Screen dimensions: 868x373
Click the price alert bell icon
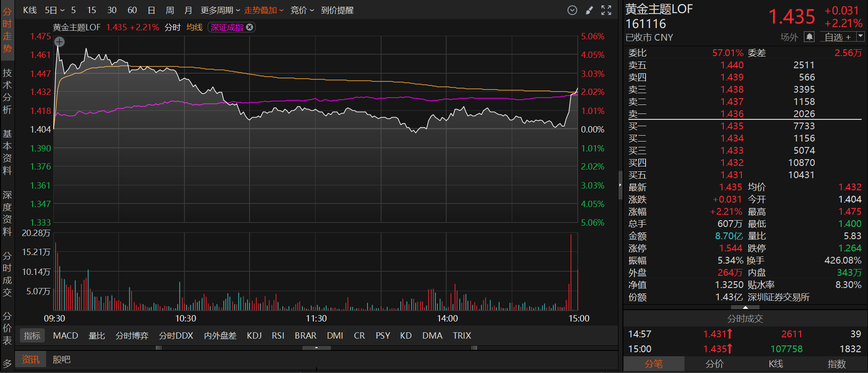(x=809, y=37)
